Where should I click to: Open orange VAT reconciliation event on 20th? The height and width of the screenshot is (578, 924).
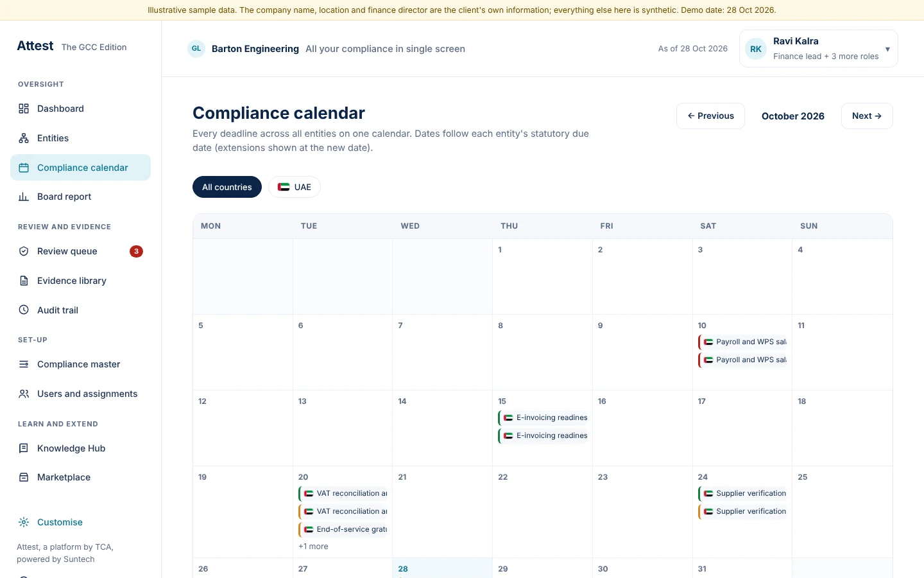343,511
